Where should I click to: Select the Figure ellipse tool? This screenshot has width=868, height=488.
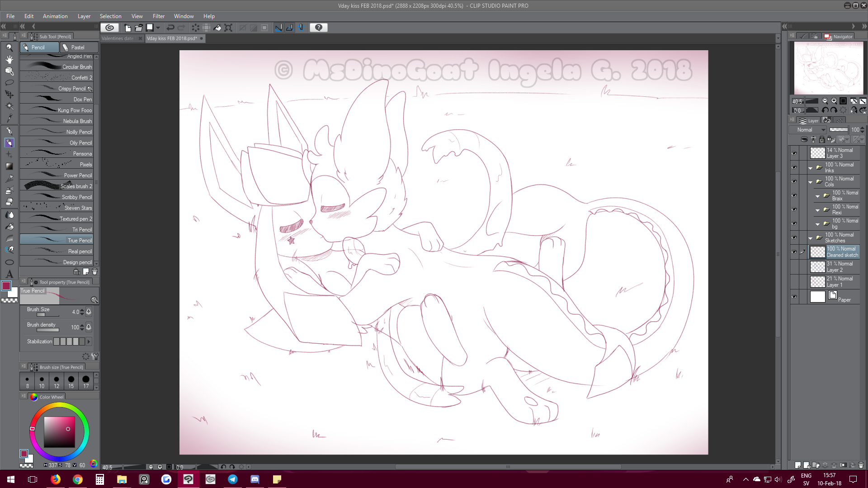(x=9, y=262)
